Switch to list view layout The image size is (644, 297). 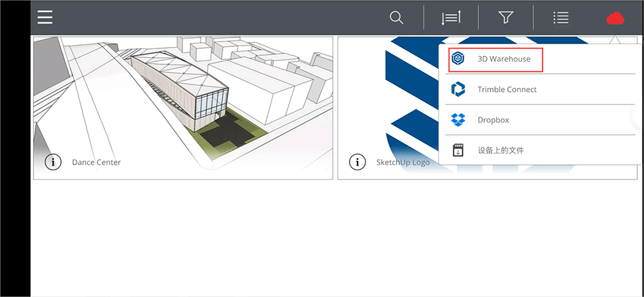[561, 18]
